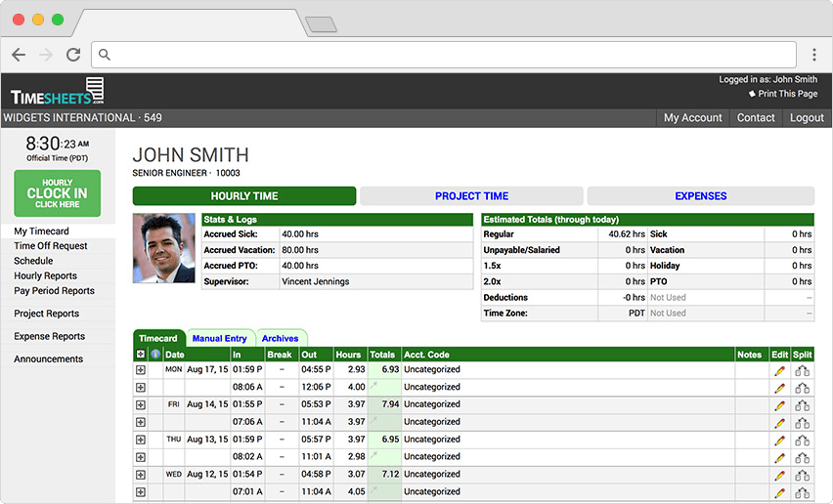Expand the 08:06 A entry row

tap(140, 388)
